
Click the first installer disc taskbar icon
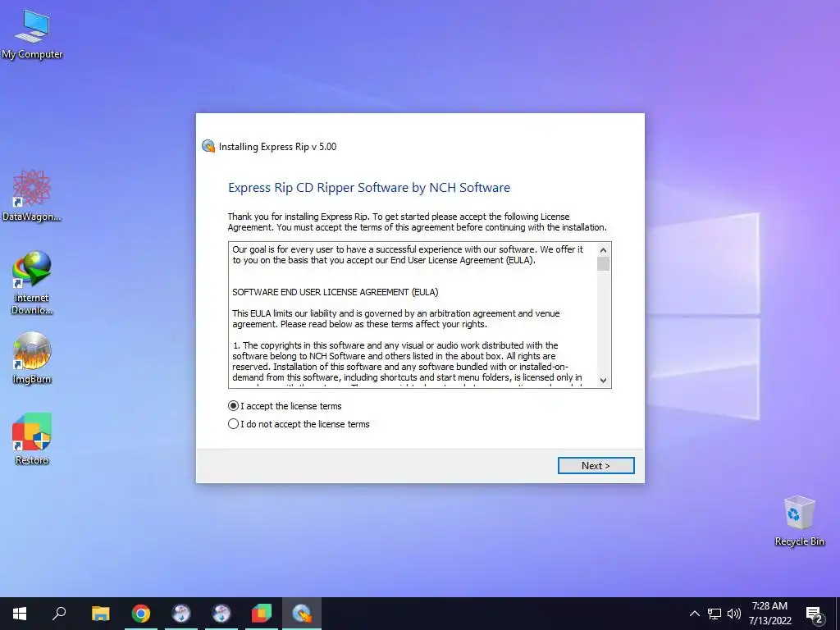pyautogui.click(x=181, y=614)
